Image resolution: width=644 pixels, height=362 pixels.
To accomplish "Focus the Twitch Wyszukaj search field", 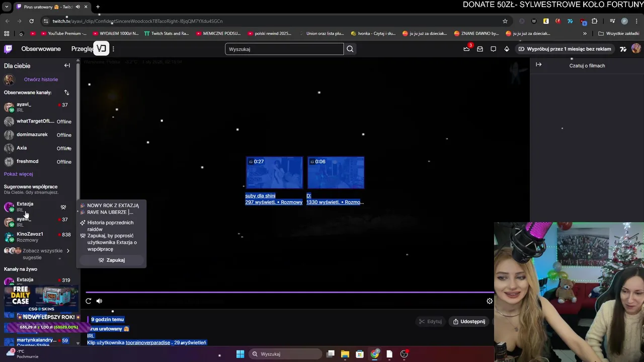I will pyautogui.click(x=284, y=49).
